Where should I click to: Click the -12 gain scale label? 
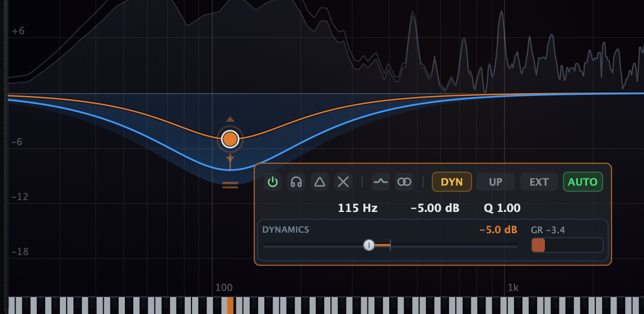point(20,197)
